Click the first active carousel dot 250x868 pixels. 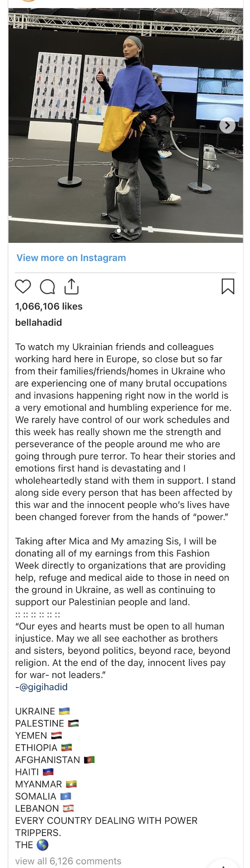119,231
